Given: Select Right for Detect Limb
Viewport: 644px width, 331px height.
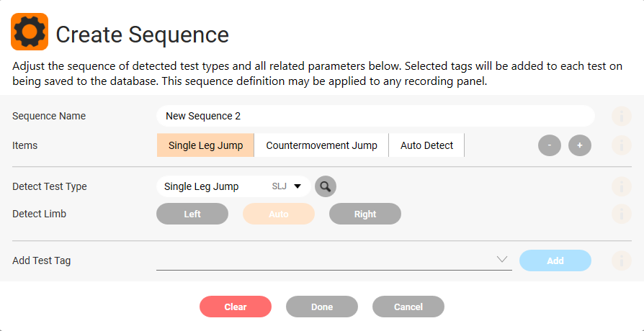Looking at the screenshot, I should click(x=365, y=214).
